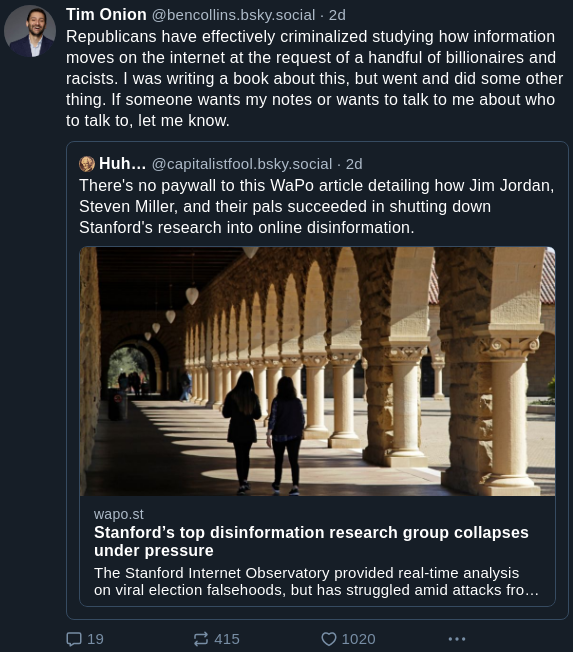Image resolution: width=573 pixels, height=652 pixels.
Task: Click the article description about Stanford Internet Observatory
Action: click(x=316, y=581)
